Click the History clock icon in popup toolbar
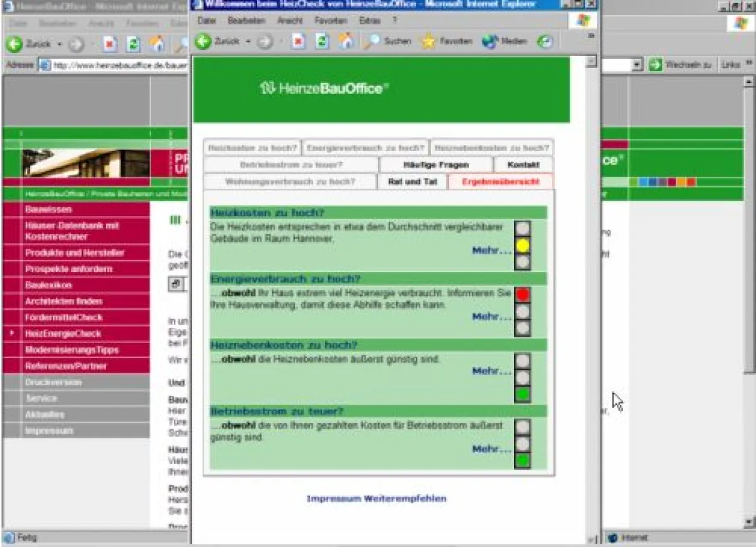The image size is (756, 547). pyautogui.click(x=545, y=42)
